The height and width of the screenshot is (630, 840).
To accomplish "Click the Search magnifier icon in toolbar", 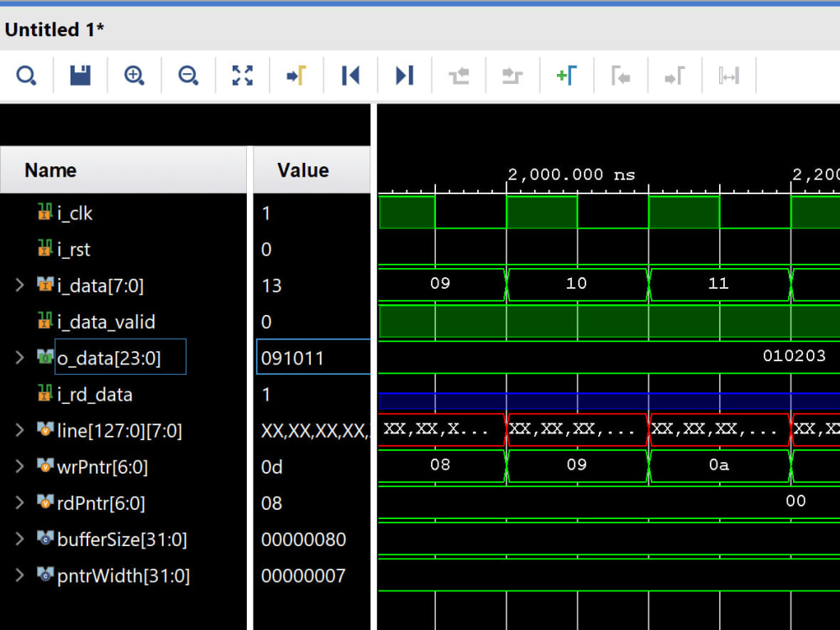I will (x=27, y=76).
